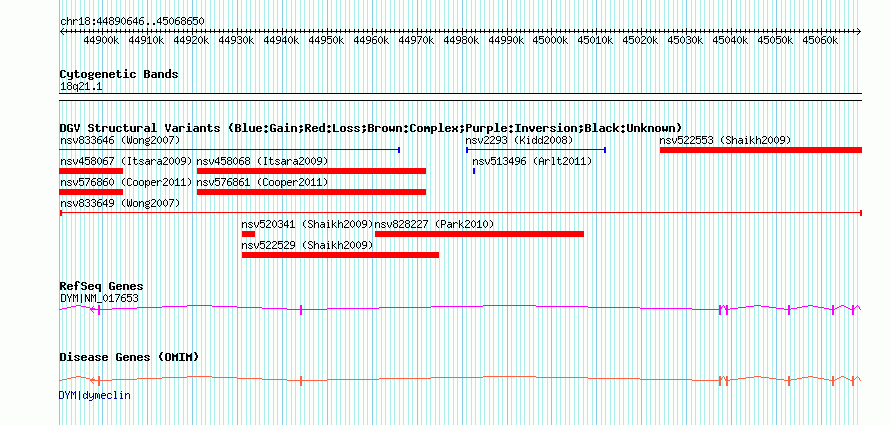Click the chr18:44890646..45068650 coordinate text
The height and width of the screenshot is (425, 890).
point(132,21)
